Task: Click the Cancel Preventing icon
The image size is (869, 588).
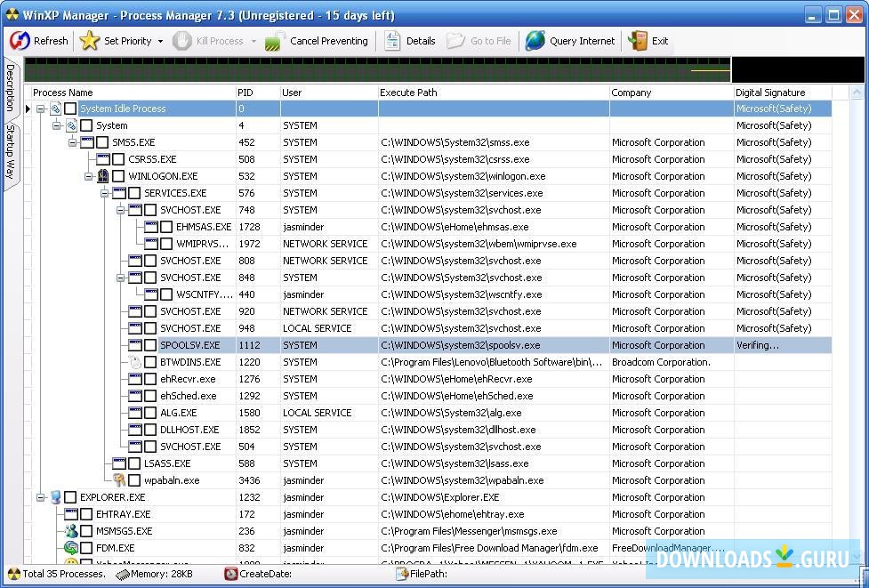Action: pos(275,41)
